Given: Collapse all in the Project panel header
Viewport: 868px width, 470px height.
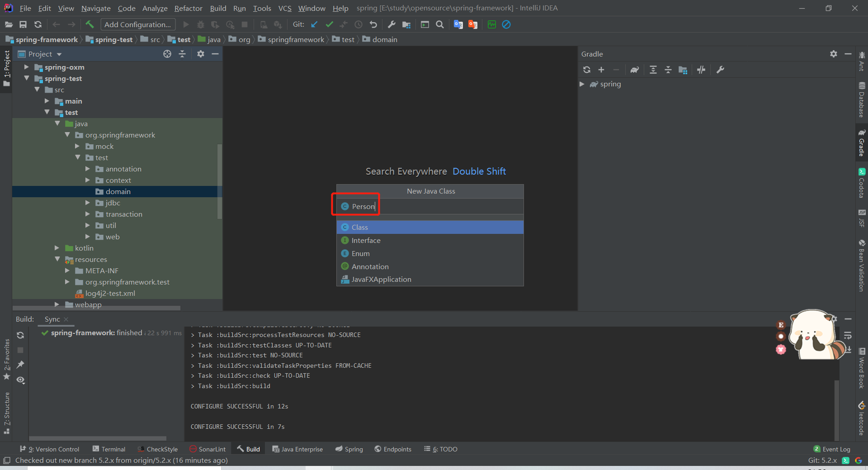Looking at the screenshot, I should [182, 54].
